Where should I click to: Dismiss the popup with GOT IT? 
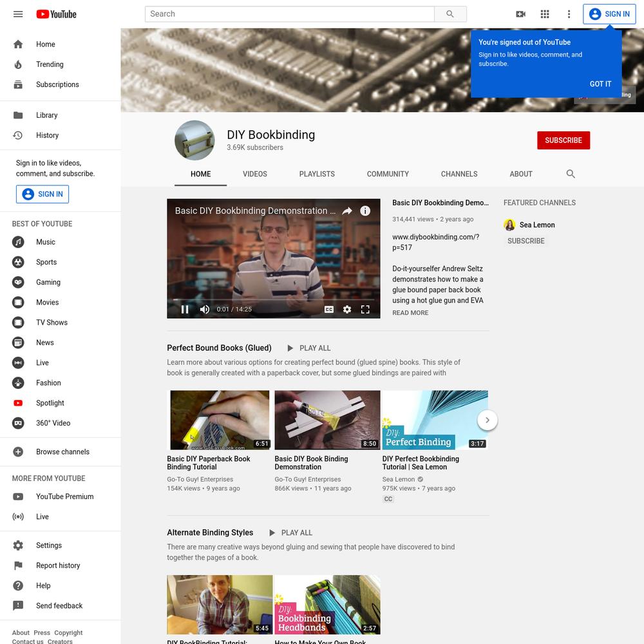[600, 84]
